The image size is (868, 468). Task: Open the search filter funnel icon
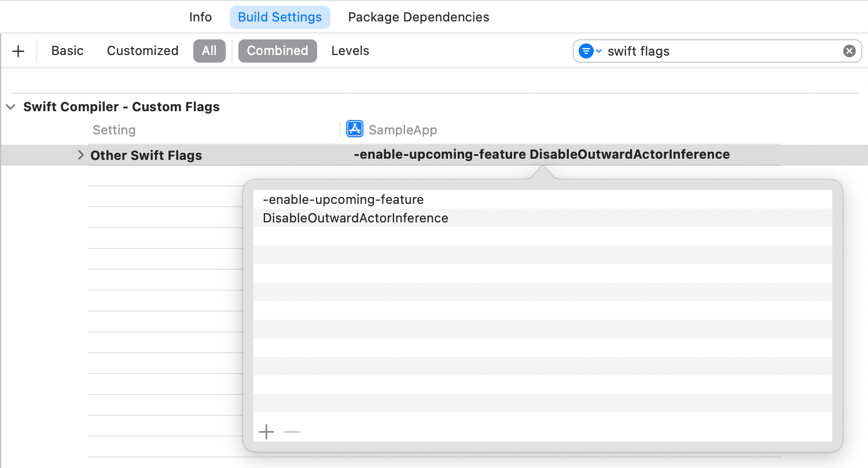point(586,50)
